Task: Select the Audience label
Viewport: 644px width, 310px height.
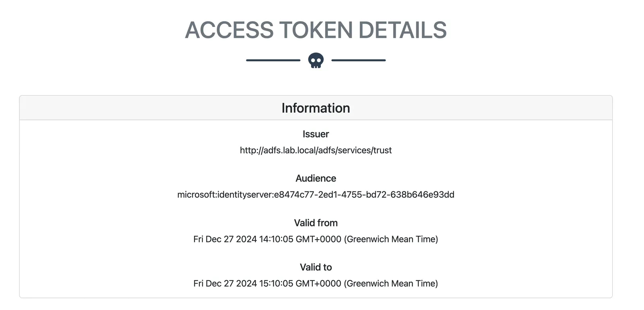Action: click(x=316, y=179)
